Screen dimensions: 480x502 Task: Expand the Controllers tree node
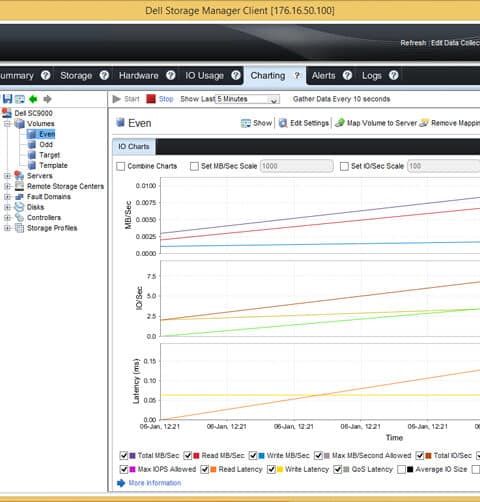(x=7, y=217)
